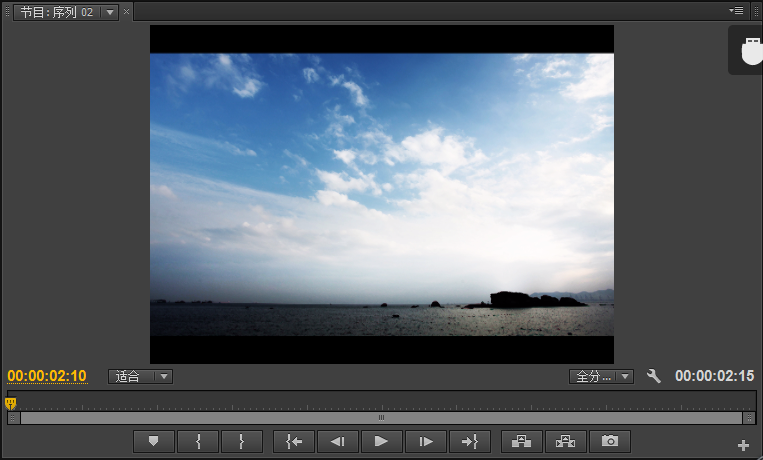The width and height of the screenshot is (763, 460).
Task: Click the time ruler in the monitor
Action: (382, 401)
